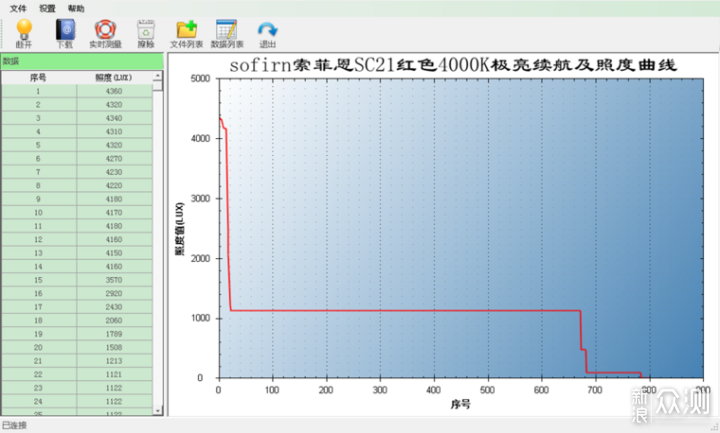Select table value 4270 in row 6
Image resolution: width=720 pixels, height=433 pixels.
tap(114, 158)
